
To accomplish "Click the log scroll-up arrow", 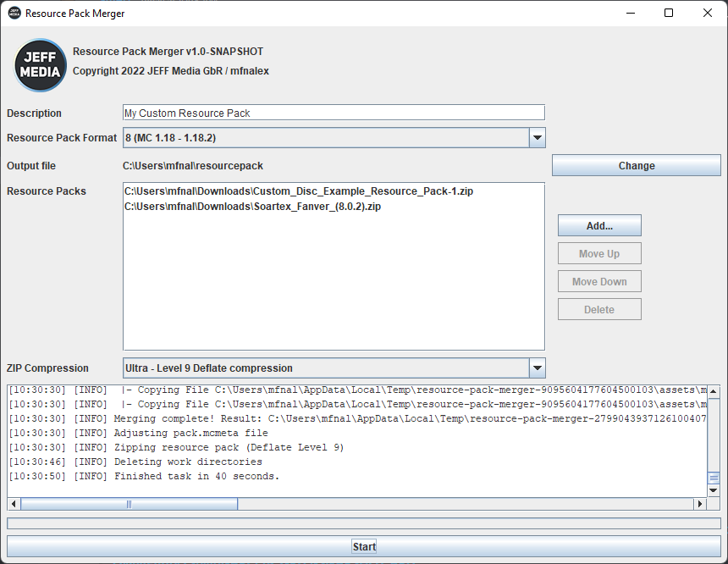I will click(714, 391).
